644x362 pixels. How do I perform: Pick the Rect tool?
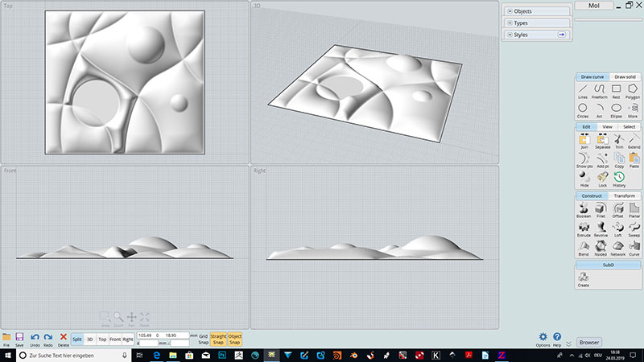click(x=616, y=92)
